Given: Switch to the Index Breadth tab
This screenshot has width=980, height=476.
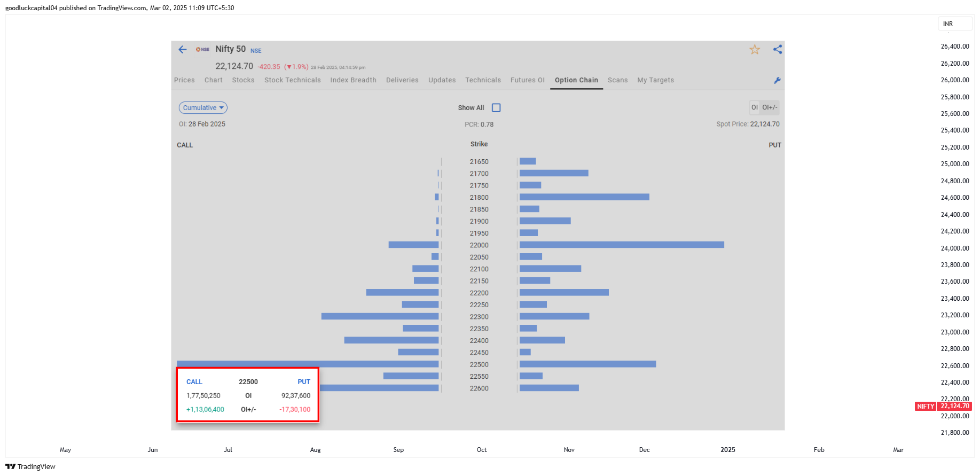Looking at the screenshot, I should pos(354,80).
